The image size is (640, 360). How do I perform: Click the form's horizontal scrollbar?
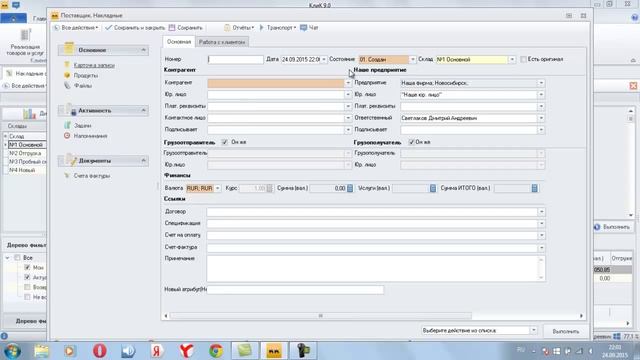(x=320, y=316)
